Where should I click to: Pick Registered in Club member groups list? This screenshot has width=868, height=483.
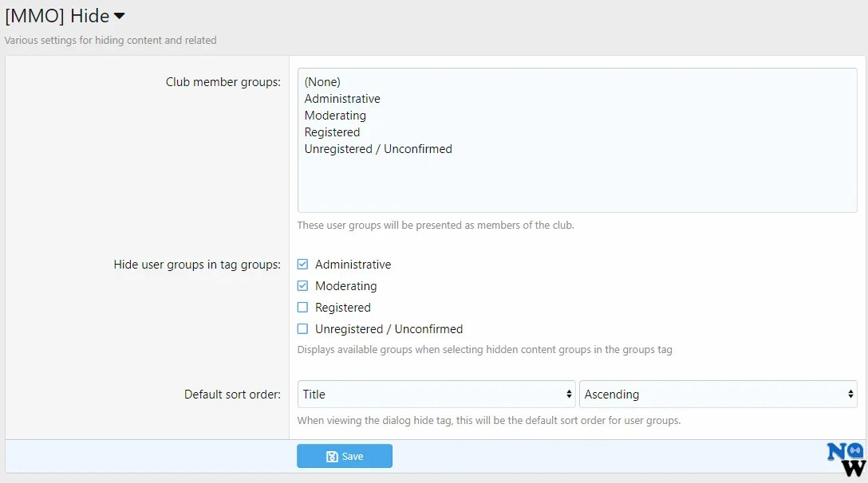[x=332, y=132]
